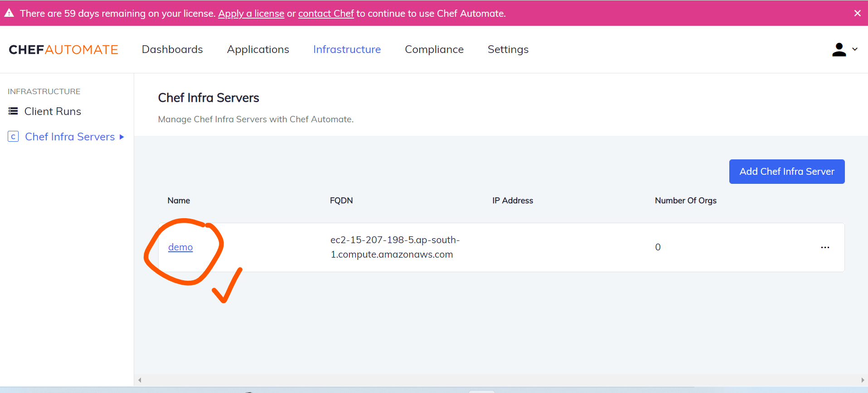Go to the Dashboards tab
The width and height of the screenshot is (868, 393).
pos(172,49)
